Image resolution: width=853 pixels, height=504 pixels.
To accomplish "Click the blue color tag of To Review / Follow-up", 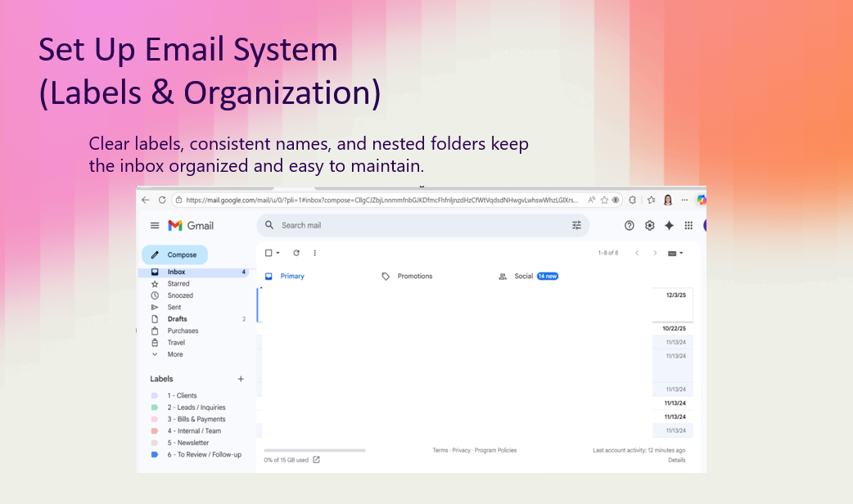I will click(x=155, y=455).
